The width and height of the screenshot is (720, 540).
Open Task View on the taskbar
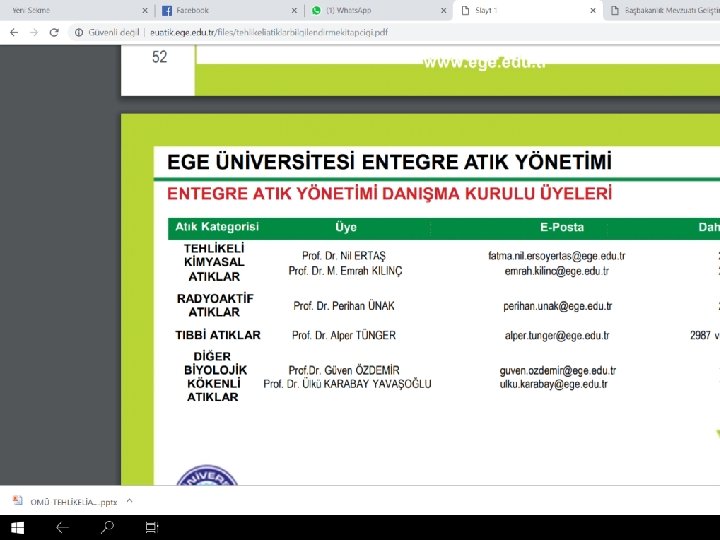pyautogui.click(x=152, y=528)
